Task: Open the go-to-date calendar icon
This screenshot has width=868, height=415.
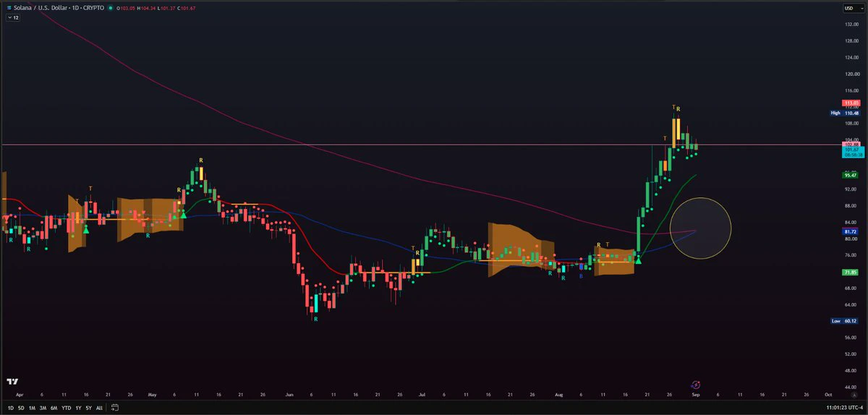Action: pyautogui.click(x=115, y=408)
